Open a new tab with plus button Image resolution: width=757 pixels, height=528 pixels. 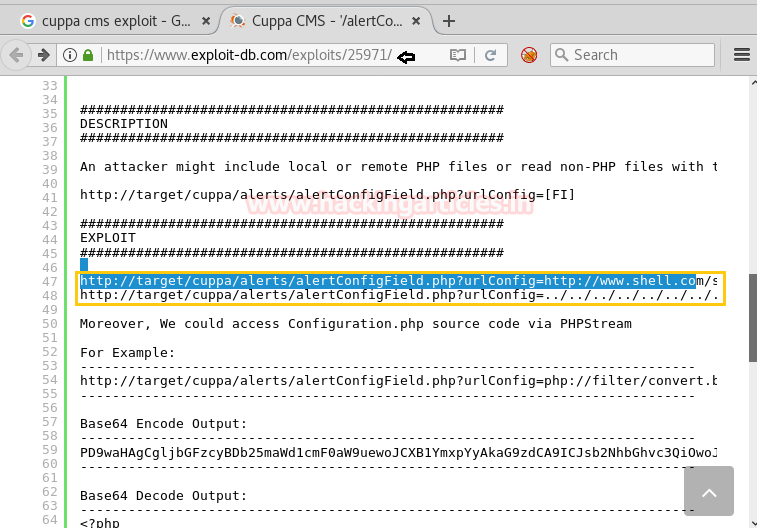coord(449,21)
